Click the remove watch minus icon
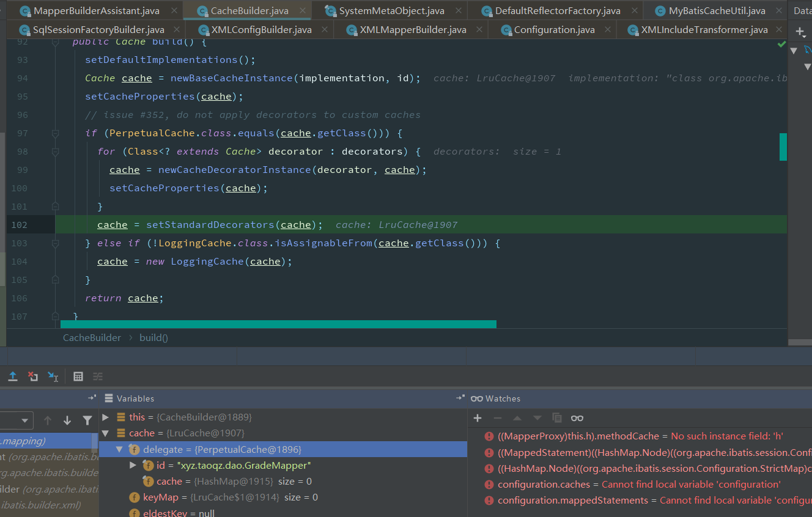Screen dimensions: 812x517 click(x=498, y=418)
